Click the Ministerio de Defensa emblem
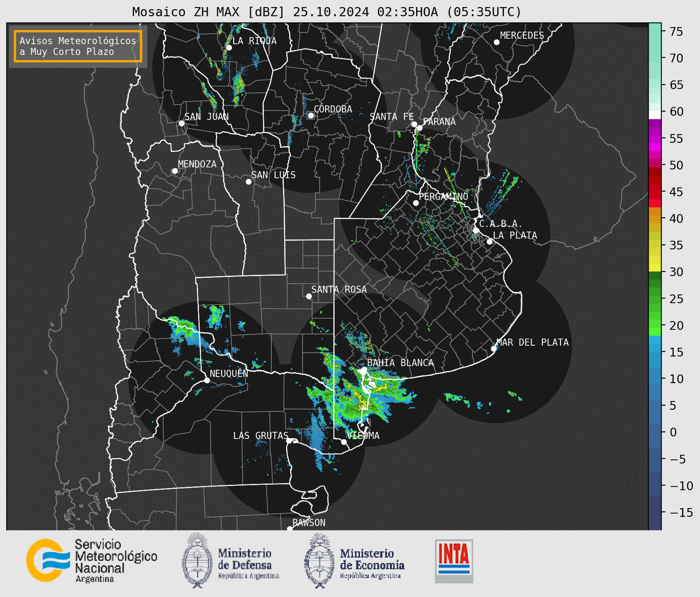 pyautogui.click(x=197, y=560)
